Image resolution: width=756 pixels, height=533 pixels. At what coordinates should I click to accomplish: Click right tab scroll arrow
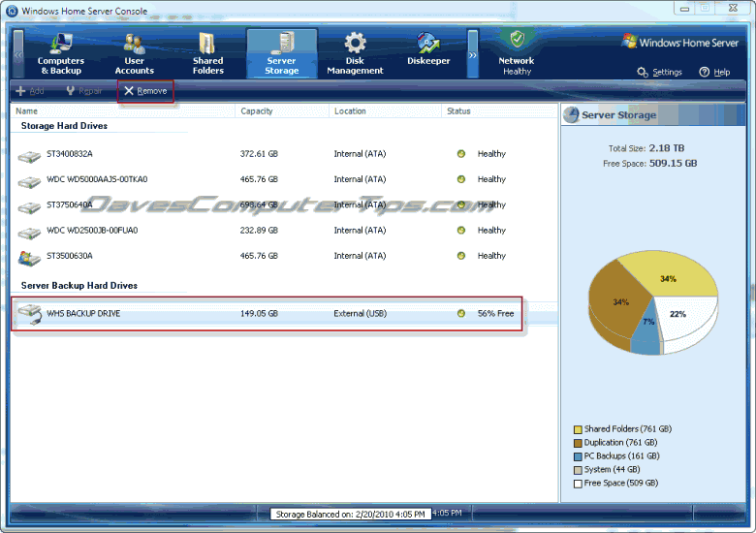coord(473,54)
